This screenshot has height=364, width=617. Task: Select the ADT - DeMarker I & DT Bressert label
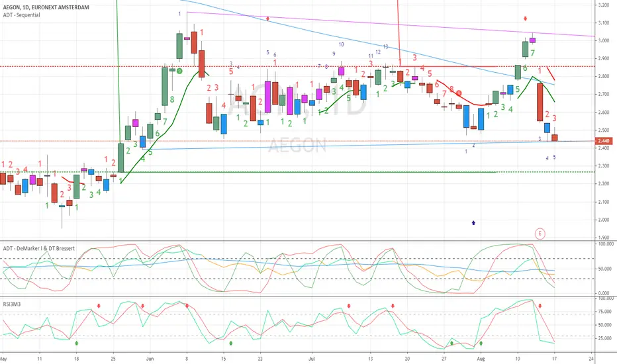pyautogui.click(x=39, y=248)
